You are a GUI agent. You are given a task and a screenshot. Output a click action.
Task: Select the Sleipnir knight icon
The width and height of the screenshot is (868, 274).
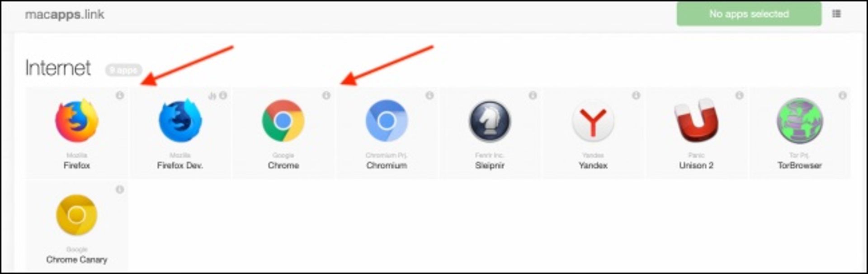[490, 121]
